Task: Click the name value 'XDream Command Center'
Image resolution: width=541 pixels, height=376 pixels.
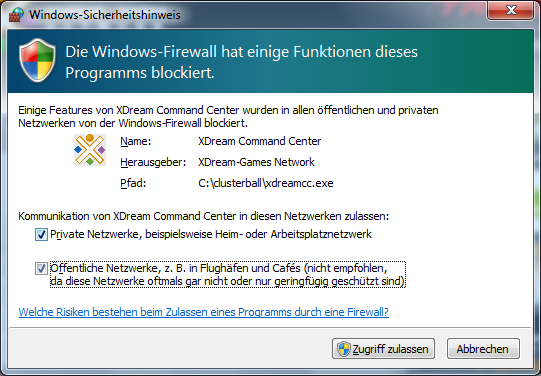Action: [x=259, y=141]
